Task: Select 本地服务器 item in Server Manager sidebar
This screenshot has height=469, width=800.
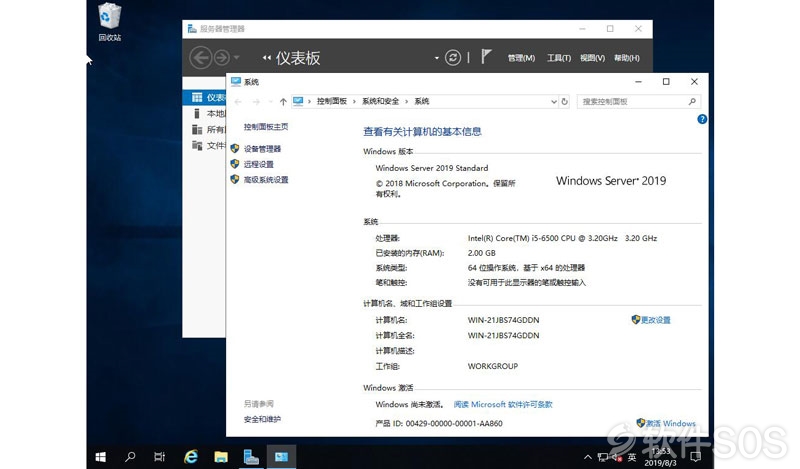Action: point(205,113)
